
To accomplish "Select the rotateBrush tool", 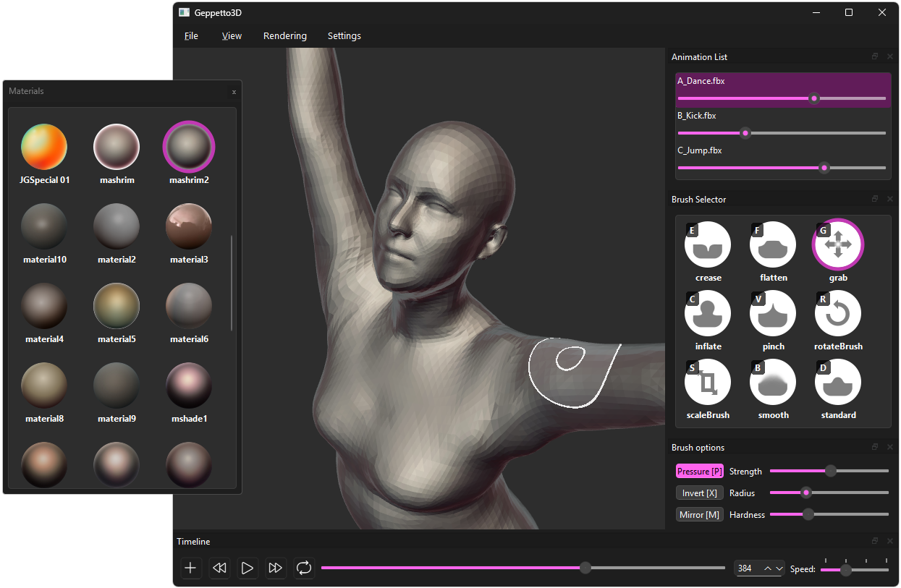I will pyautogui.click(x=838, y=313).
